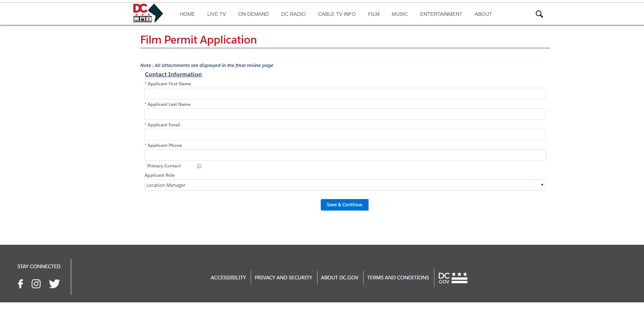This screenshot has width=644, height=320.
Task: Open the MUSIC menu item
Action: (x=399, y=14)
